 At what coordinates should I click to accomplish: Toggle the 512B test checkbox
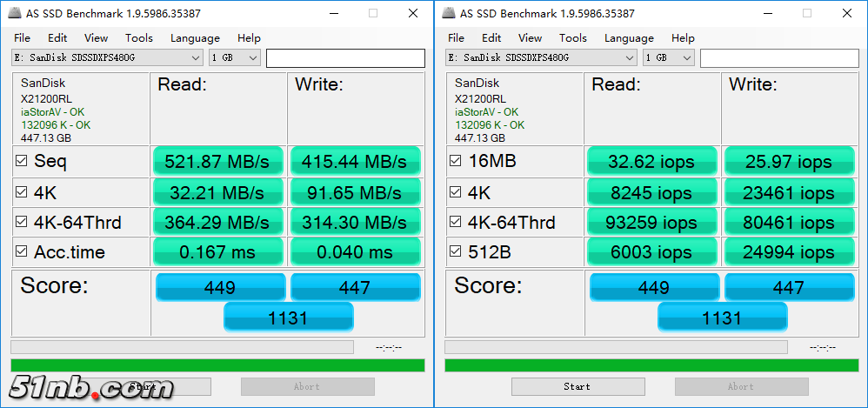click(x=455, y=252)
